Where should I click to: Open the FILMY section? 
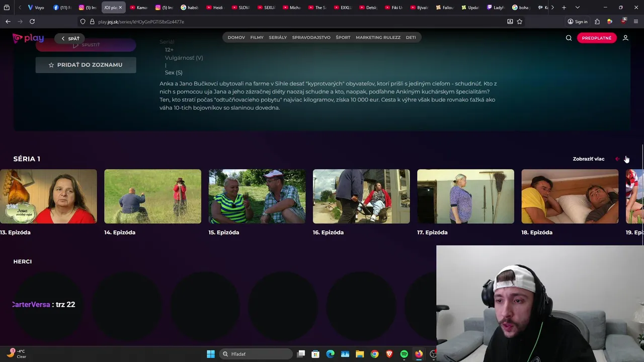tap(257, 38)
